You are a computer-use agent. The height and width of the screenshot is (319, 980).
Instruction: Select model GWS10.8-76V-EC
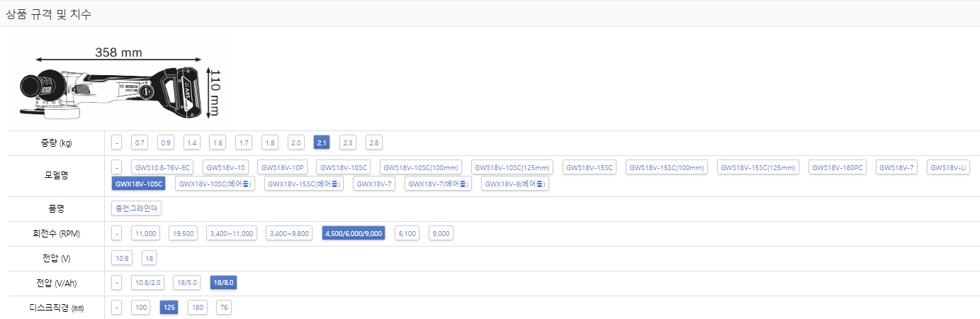[x=162, y=167]
